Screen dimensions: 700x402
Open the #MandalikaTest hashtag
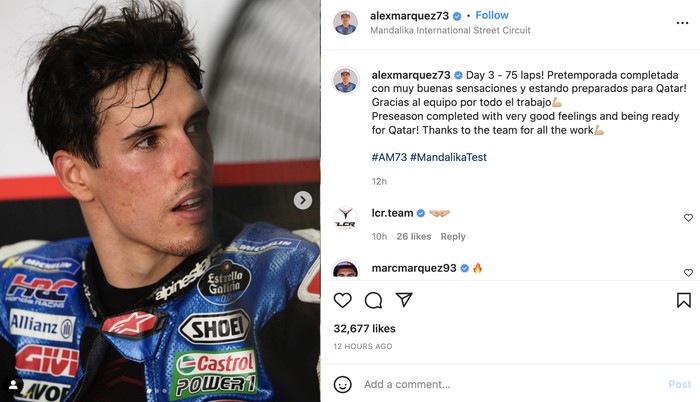coord(448,157)
